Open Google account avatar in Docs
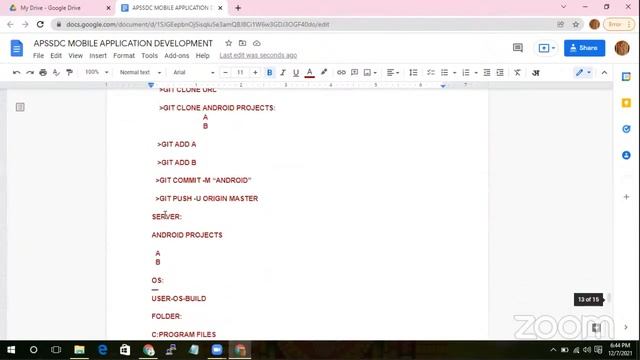This screenshot has width=640, height=360. [x=622, y=48]
